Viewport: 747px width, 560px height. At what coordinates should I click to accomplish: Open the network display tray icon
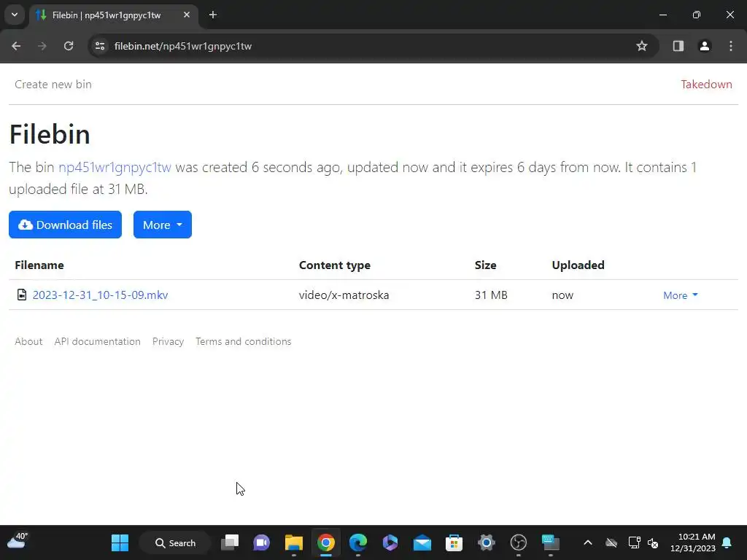tap(635, 542)
